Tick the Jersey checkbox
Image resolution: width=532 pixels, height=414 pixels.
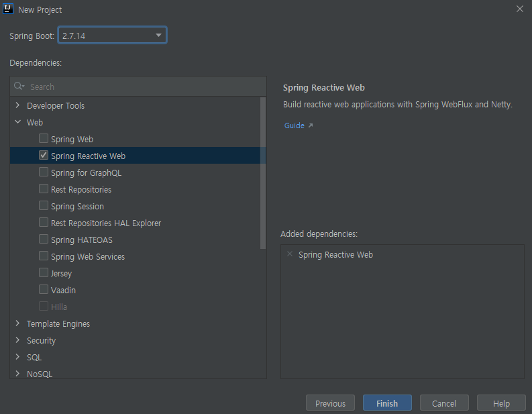(44, 272)
